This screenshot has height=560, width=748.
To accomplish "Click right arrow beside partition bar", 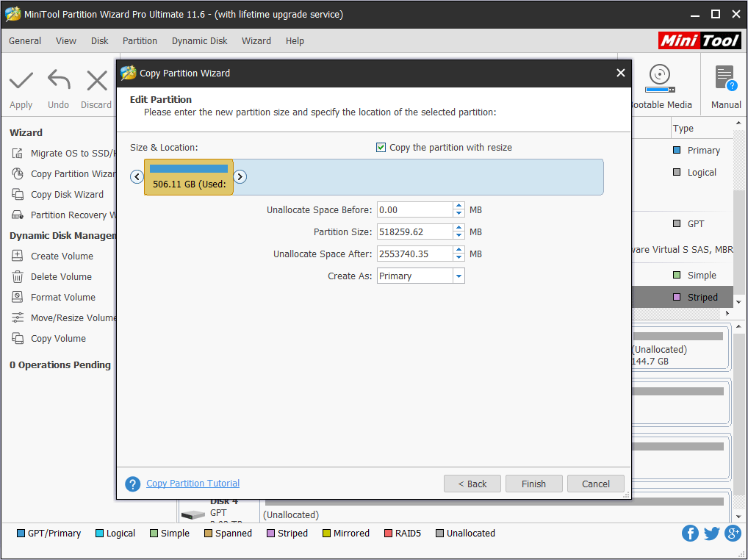I will (240, 176).
